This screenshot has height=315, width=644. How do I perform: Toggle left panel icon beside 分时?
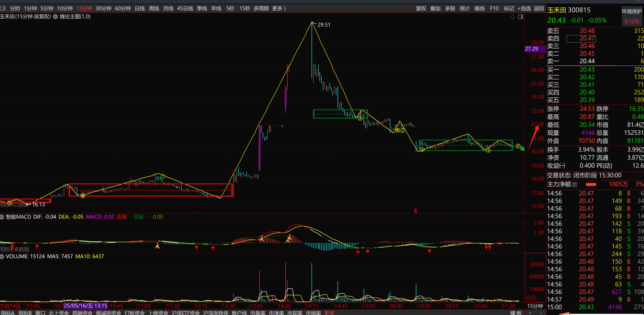3,8
